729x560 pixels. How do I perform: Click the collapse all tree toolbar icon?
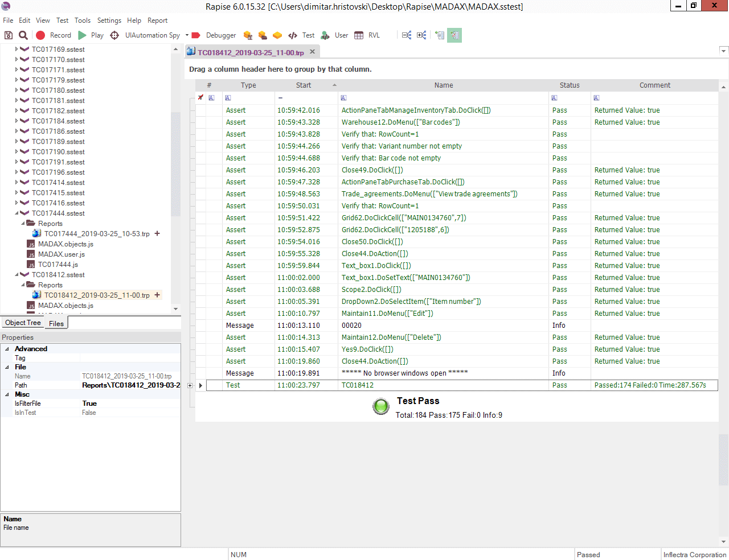coord(407,35)
